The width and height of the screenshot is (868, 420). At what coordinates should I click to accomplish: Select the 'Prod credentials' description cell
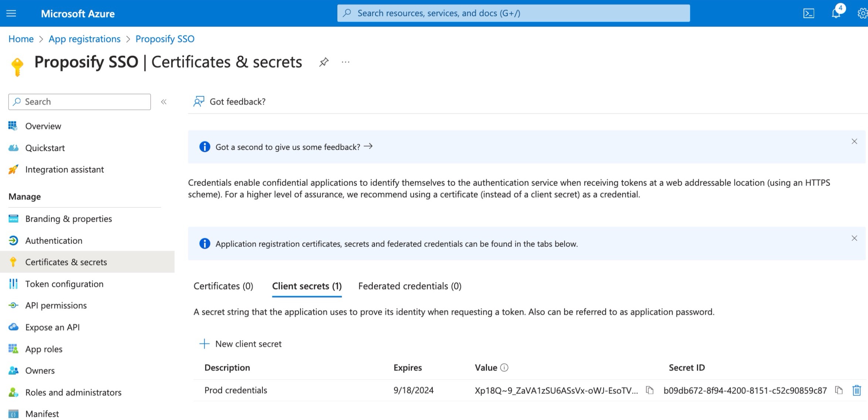(x=236, y=390)
